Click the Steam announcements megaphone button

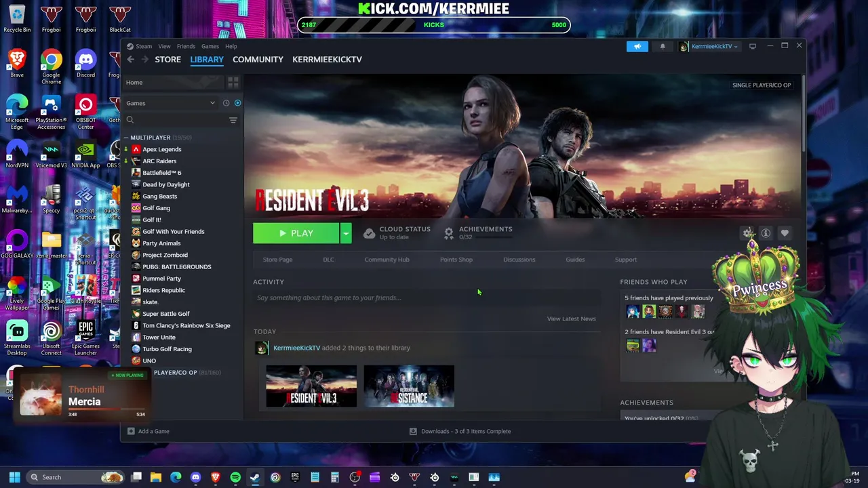(637, 46)
